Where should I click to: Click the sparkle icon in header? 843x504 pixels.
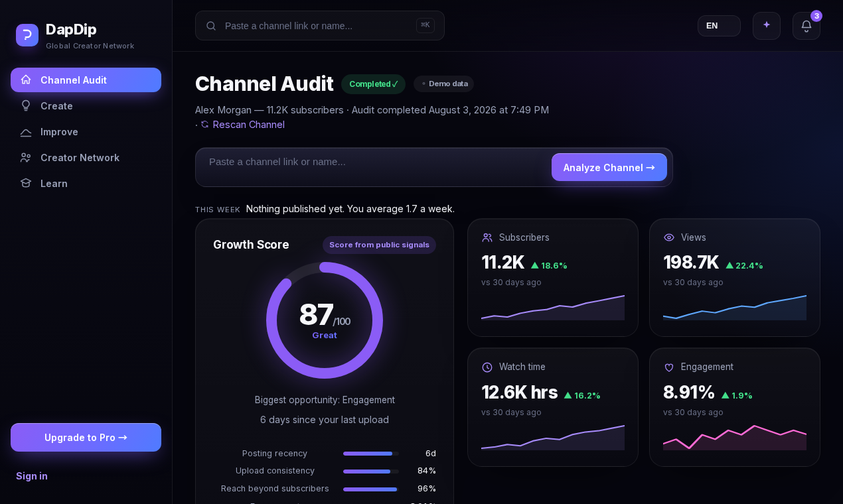(x=767, y=26)
